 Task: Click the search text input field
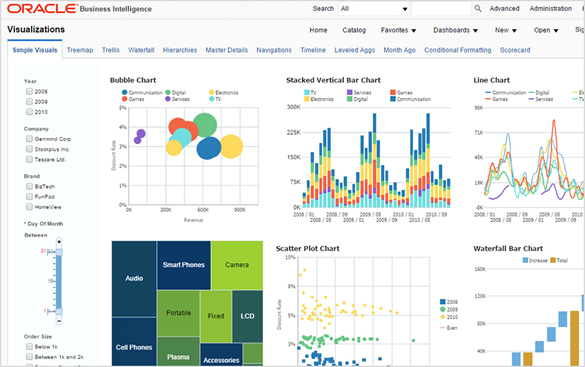[441, 9]
